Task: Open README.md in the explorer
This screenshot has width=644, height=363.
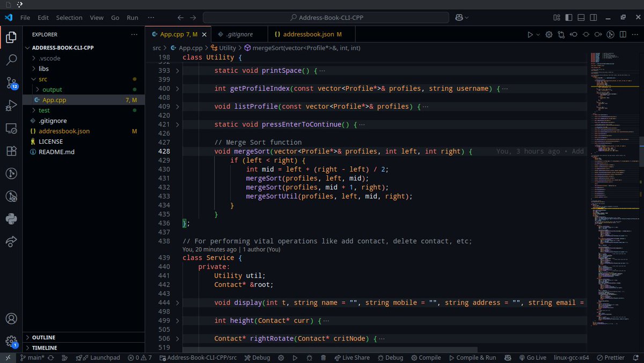Action: [56, 152]
